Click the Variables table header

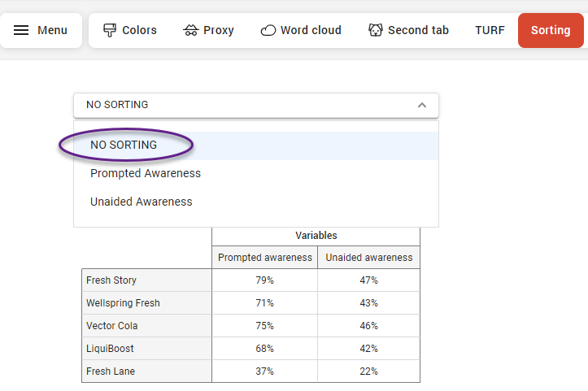(x=316, y=236)
